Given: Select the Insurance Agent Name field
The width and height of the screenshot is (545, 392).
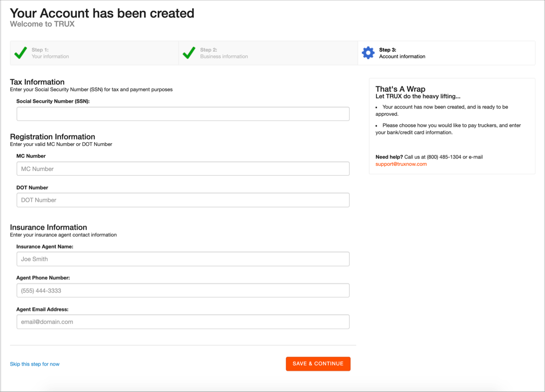Looking at the screenshot, I should 183,259.
